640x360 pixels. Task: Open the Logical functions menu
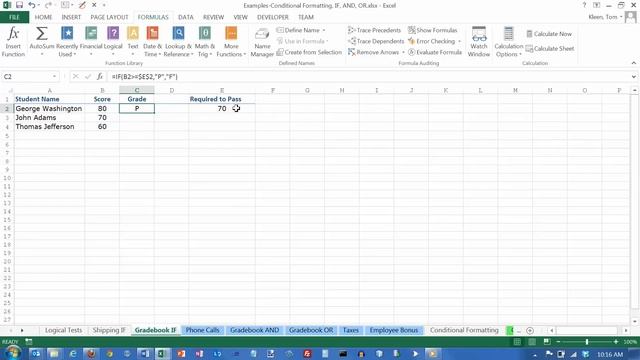(113, 42)
